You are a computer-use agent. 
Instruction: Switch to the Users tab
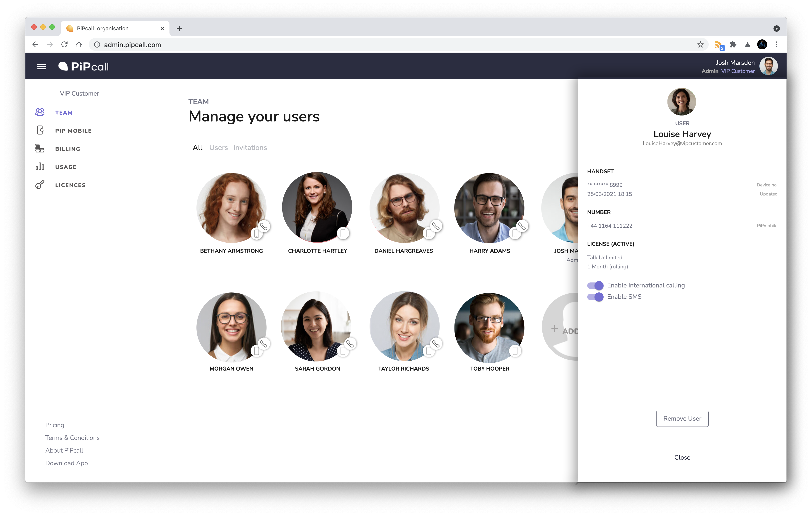(x=218, y=148)
